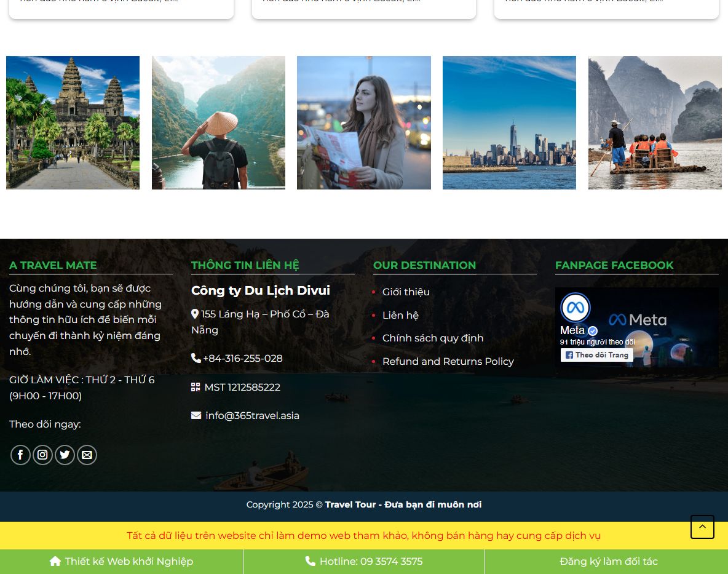The width and height of the screenshot is (728, 574).
Task: Open the Instagram social icon
Action: tap(42, 455)
